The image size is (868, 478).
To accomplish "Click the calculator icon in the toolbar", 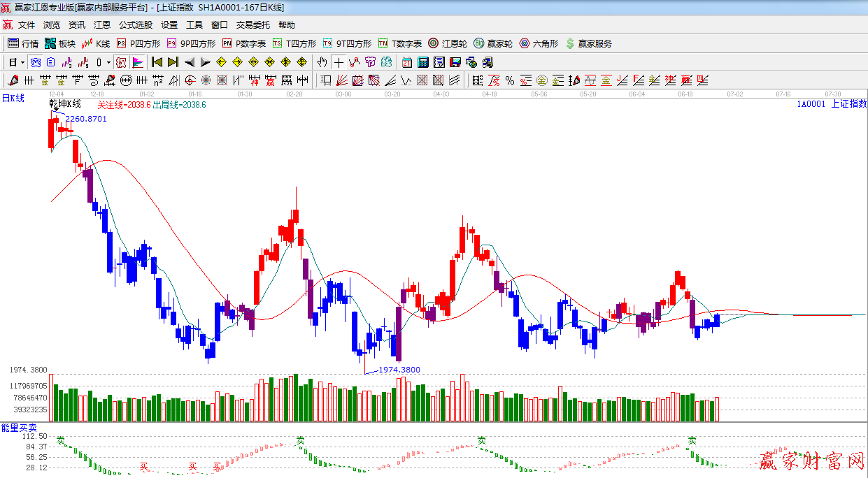I will [422, 62].
